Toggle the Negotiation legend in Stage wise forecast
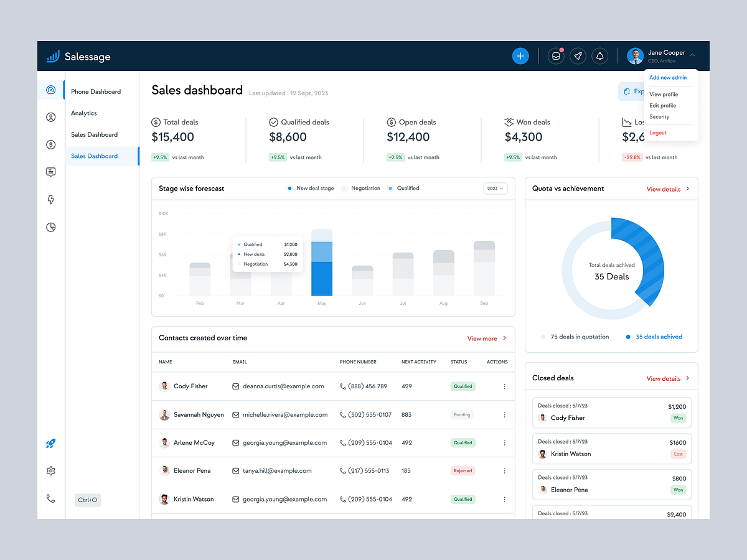Viewport: 747px width, 560px height. coord(361,188)
